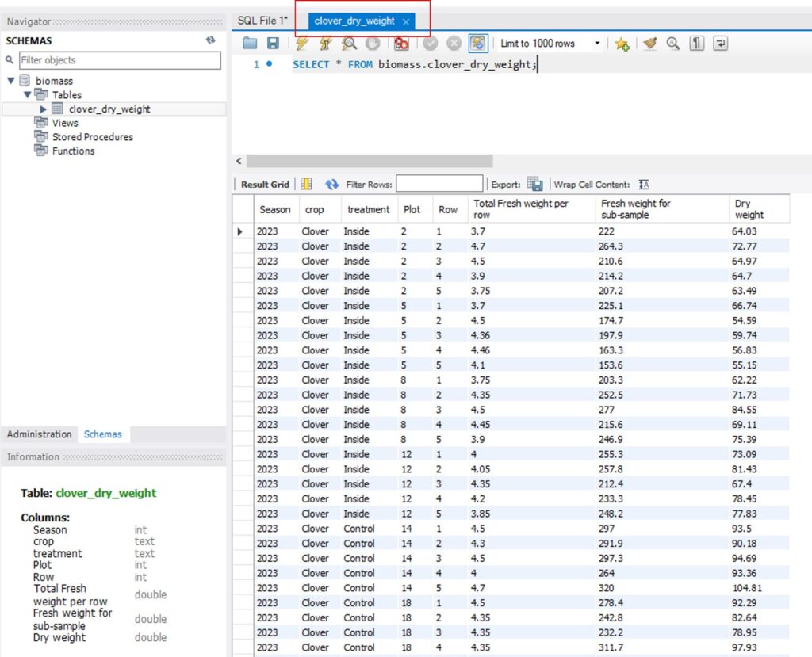The image size is (812, 657).
Task: Refresh the schemas list in Navigator
Action: pyautogui.click(x=211, y=40)
